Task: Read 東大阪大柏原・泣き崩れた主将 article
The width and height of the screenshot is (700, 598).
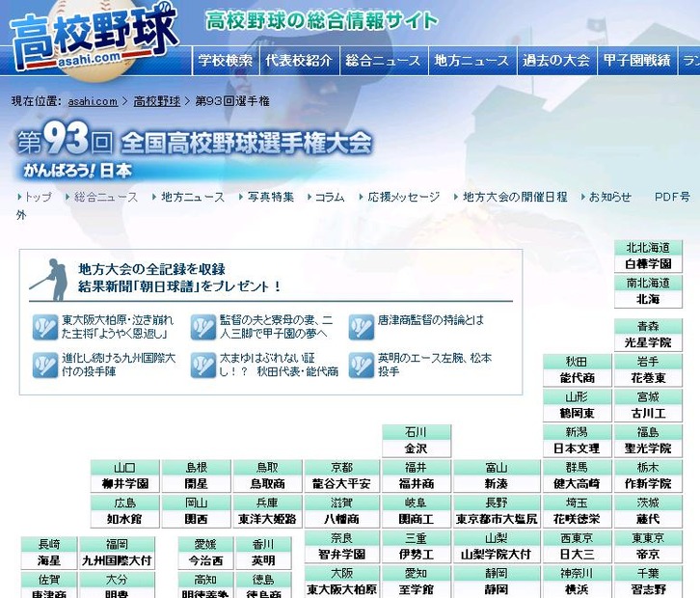Action: (118, 327)
